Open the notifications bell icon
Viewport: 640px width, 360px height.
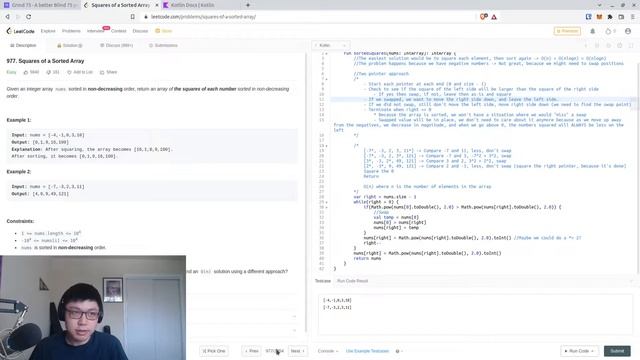pyautogui.click(x=593, y=31)
